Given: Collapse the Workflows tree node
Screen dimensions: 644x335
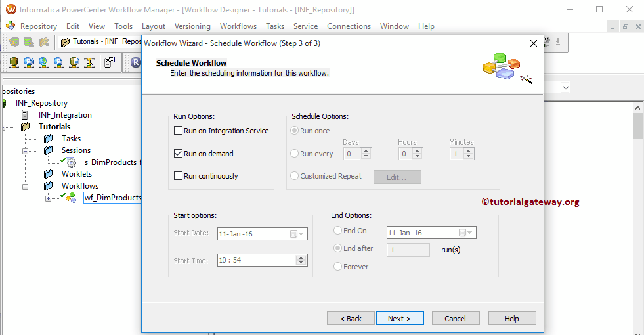Looking at the screenshot, I should pos(25,187).
